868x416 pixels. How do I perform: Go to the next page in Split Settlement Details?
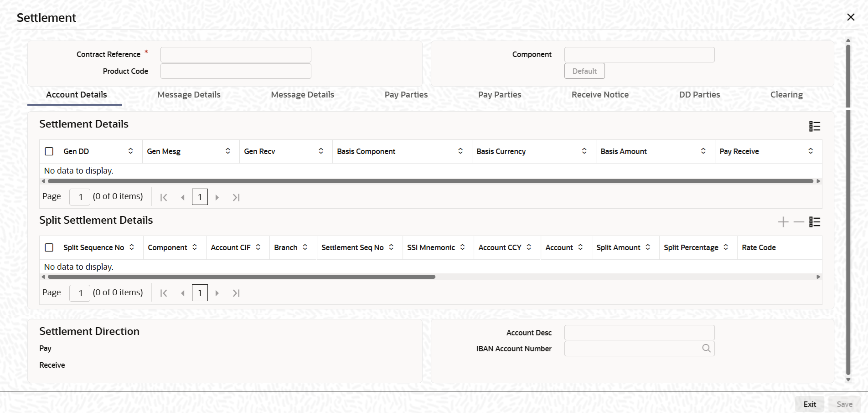[217, 293]
